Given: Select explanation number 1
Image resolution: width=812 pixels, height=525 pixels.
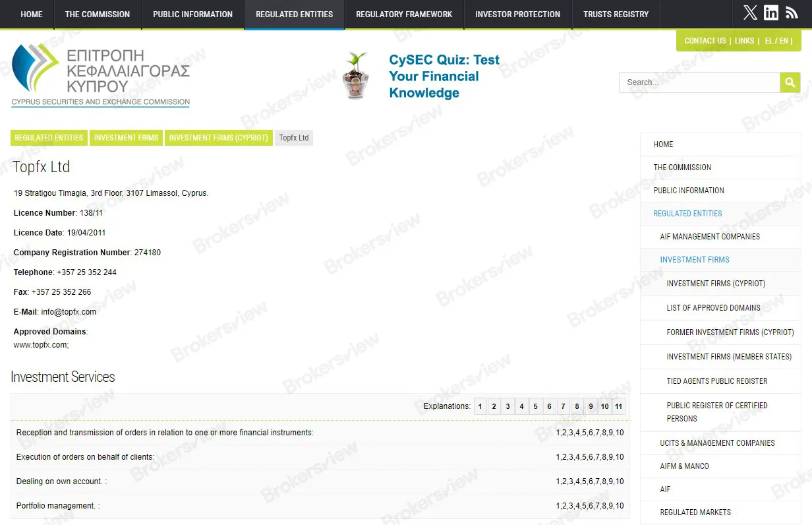Looking at the screenshot, I should pyautogui.click(x=480, y=406).
